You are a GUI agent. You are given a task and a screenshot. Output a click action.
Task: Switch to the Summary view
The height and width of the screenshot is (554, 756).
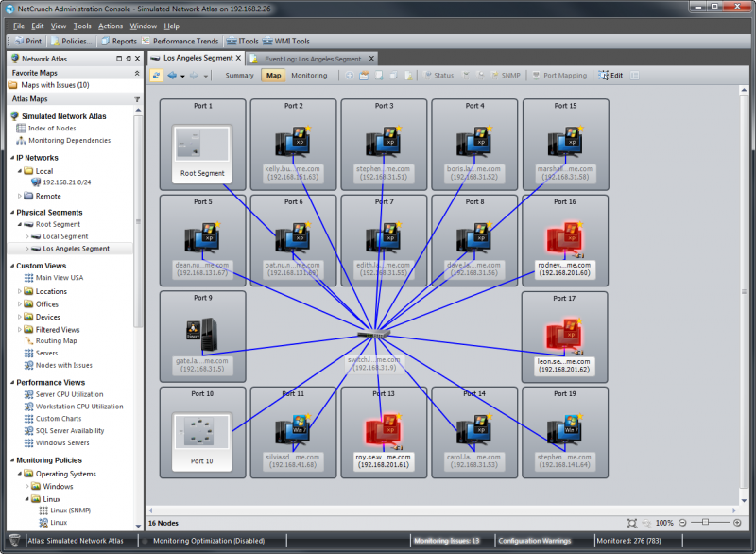(239, 76)
